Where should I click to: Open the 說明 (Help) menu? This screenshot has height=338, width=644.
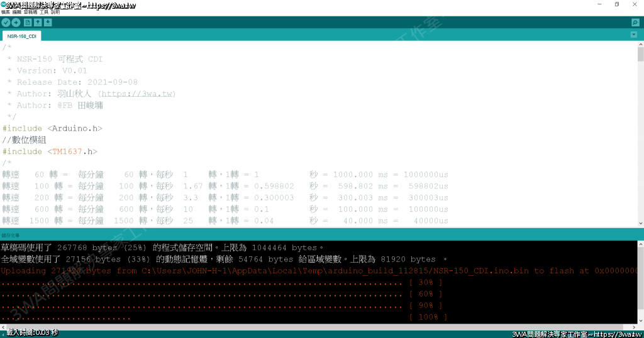(x=55, y=12)
